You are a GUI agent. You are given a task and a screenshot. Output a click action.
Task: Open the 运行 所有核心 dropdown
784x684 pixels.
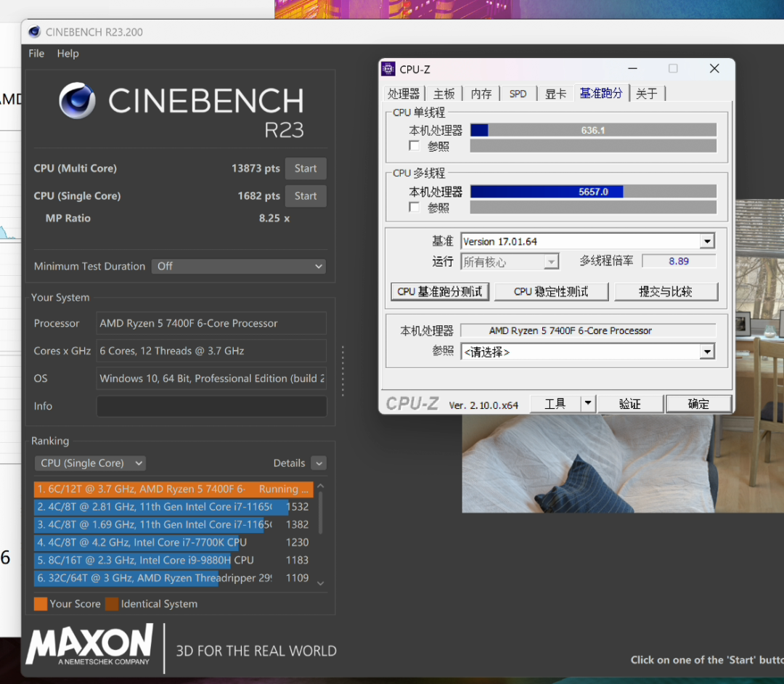[509, 261]
